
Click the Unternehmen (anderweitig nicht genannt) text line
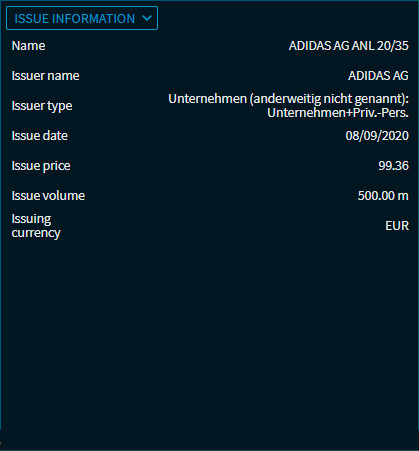(x=288, y=99)
